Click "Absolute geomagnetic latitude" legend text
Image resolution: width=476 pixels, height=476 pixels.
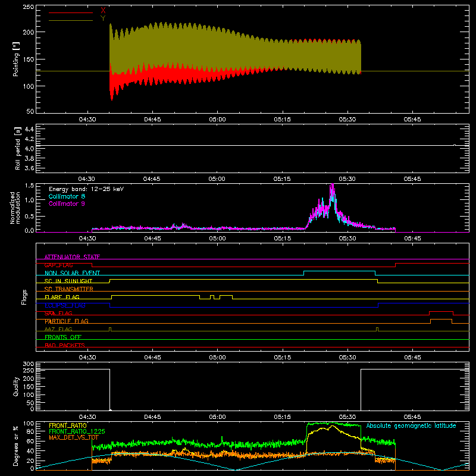click(x=411, y=425)
